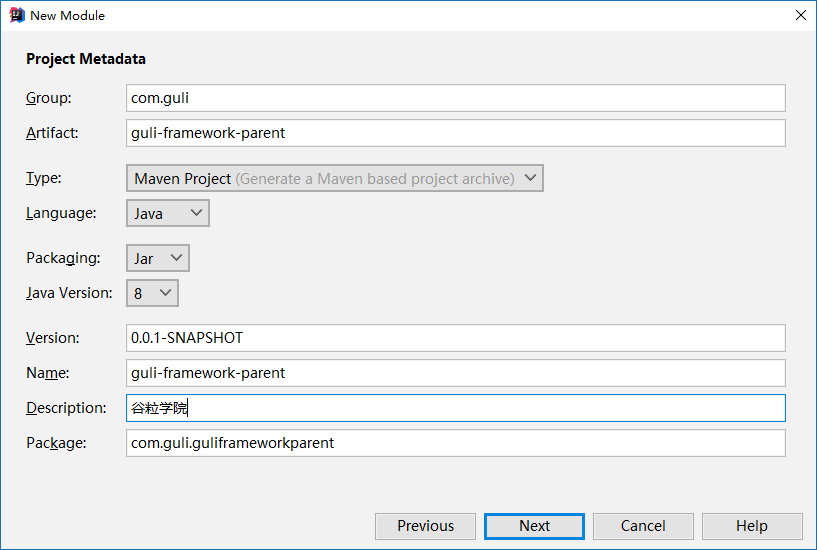Click inside the Description text field
The height and width of the screenshot is (550, 817).
coord(455,408)
